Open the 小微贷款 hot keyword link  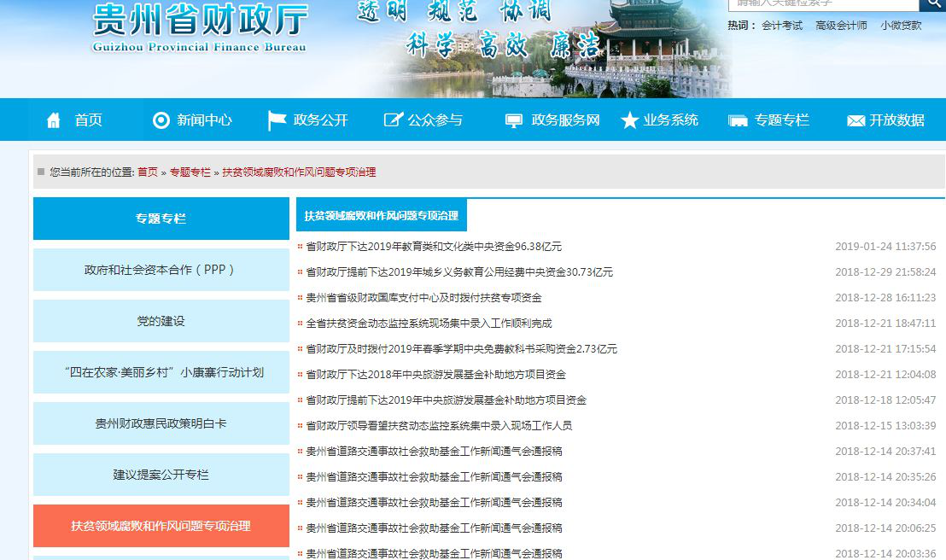coord(901,26)
